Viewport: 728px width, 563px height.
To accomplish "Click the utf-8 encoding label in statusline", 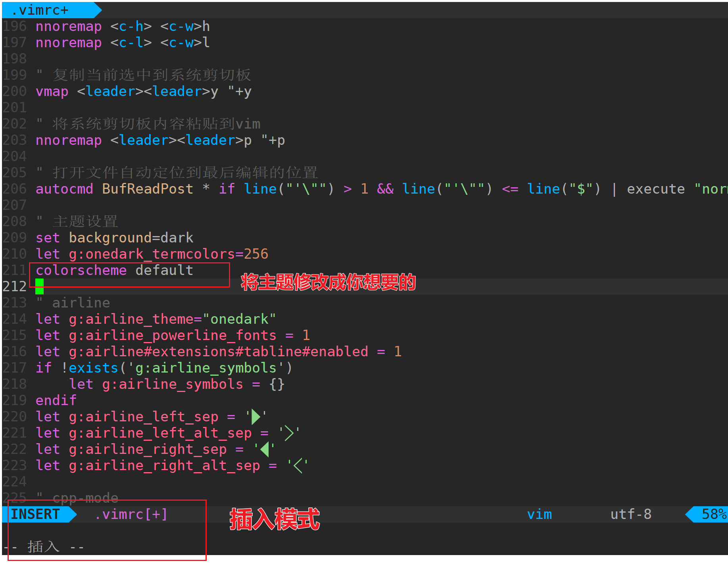I will click(631, 514).
